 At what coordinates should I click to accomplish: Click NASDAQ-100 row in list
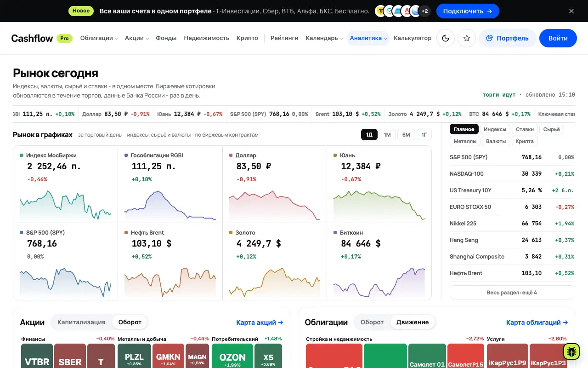click(x=512, y=174)
